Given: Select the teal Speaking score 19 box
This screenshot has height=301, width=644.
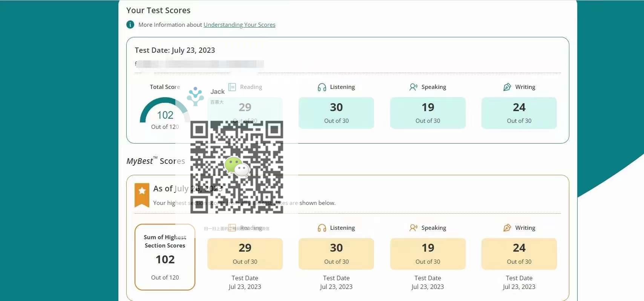Looking at the screenshot, I should (x=428, y=113).
